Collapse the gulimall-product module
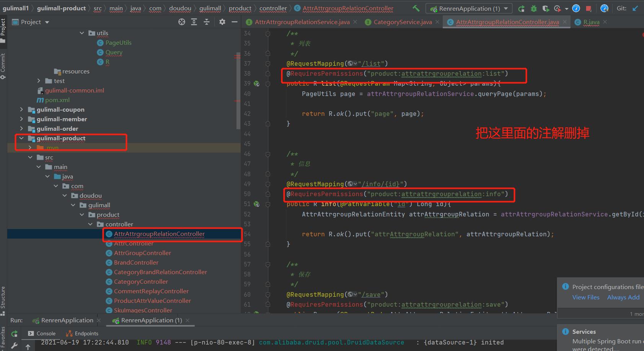The image size is (644, 351). (21, 138)
